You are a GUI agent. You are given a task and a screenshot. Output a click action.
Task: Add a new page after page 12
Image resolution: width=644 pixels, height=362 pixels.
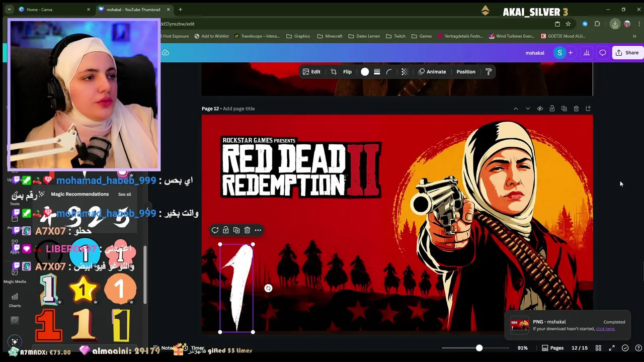[588, 109]
